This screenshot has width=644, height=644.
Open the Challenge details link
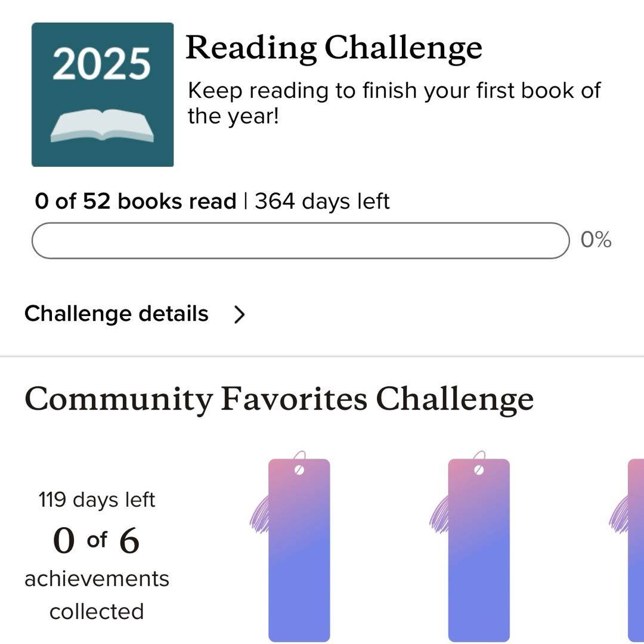click(x=116, y=314)
